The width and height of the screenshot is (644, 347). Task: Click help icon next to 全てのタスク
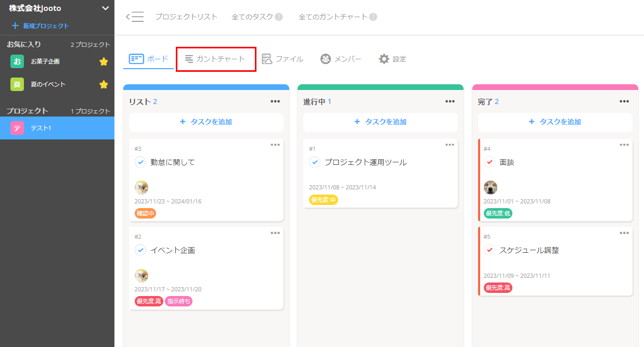click(279, 17)
